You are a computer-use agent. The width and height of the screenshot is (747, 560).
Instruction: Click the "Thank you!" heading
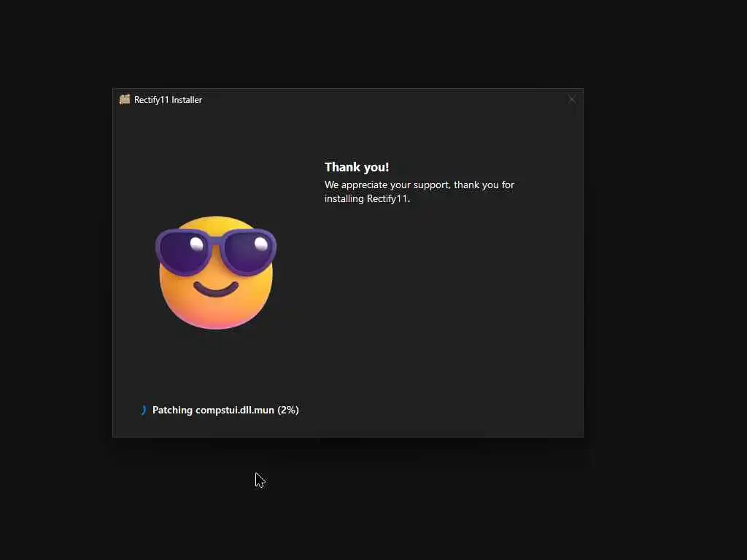[x=357, y=167]
